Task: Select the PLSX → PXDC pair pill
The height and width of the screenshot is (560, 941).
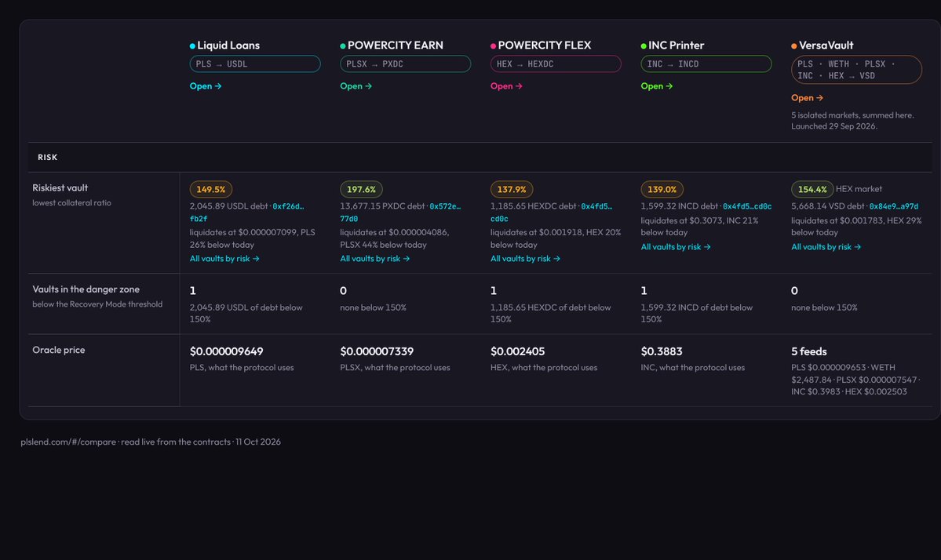Action: tap(406, 64)
